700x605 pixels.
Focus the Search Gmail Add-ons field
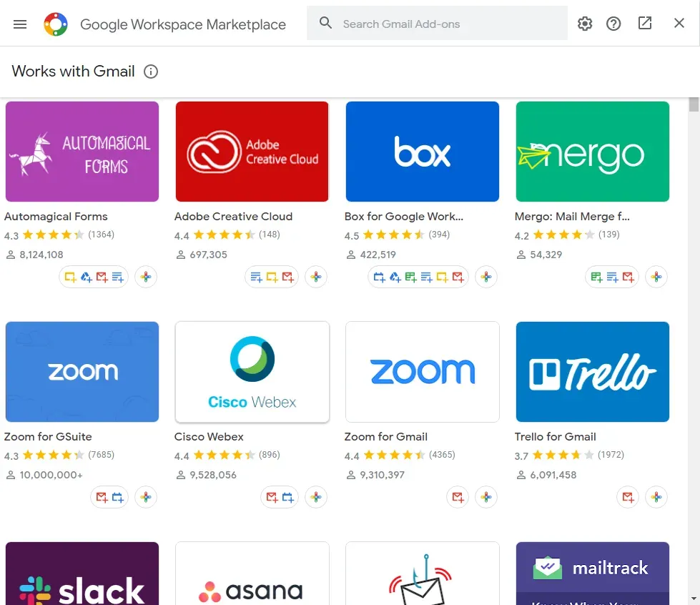[437, 24]
